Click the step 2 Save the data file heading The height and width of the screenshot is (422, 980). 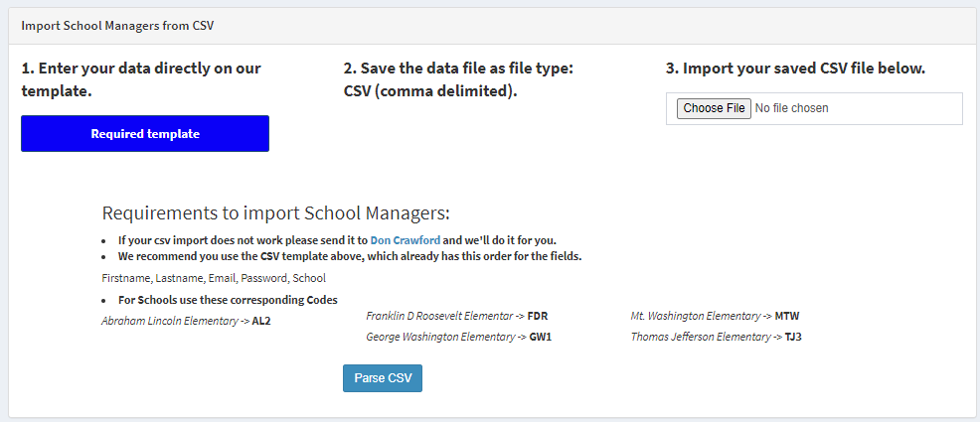[x=458, y=79]
